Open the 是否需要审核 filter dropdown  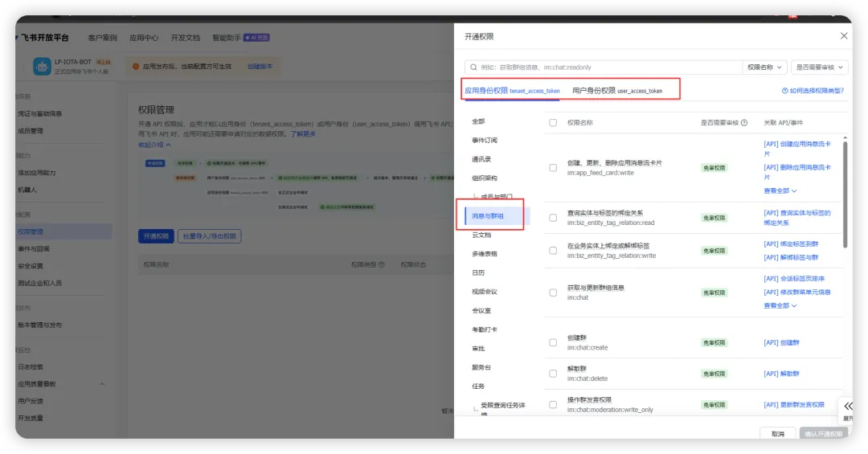click(819, 67)
